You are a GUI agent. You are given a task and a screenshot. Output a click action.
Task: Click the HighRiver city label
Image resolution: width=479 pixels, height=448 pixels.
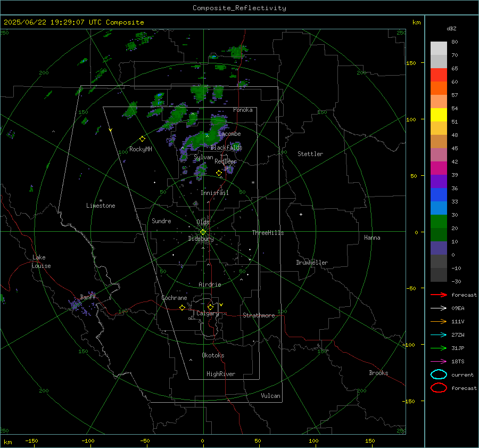point(221,374)
